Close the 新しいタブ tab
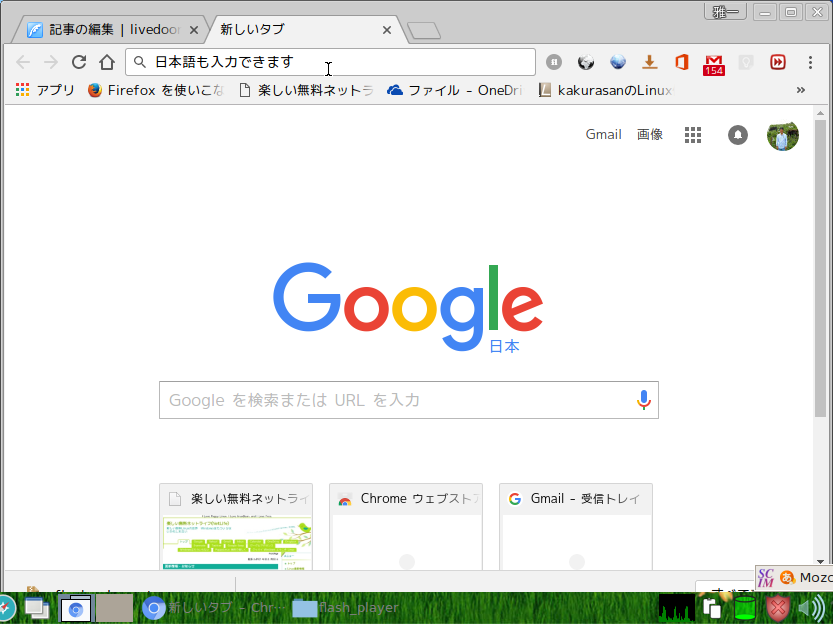Image resolution: width=833 pixels, height=624 pixels. click(x=387, y=30)
